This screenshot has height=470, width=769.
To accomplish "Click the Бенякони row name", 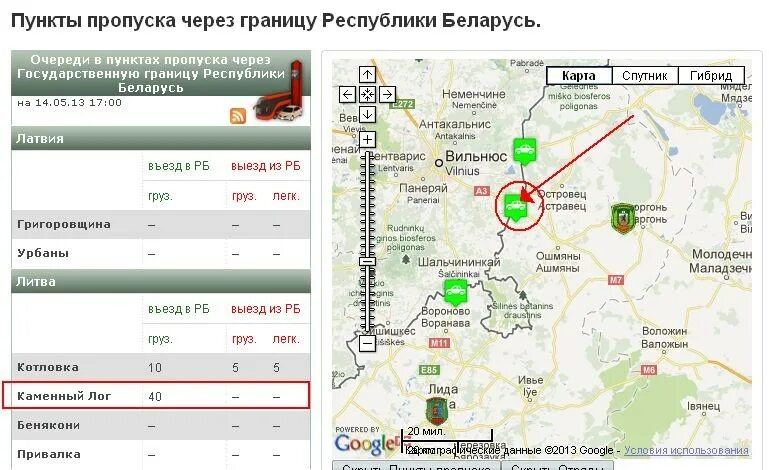I will click(x=49, y=425).
